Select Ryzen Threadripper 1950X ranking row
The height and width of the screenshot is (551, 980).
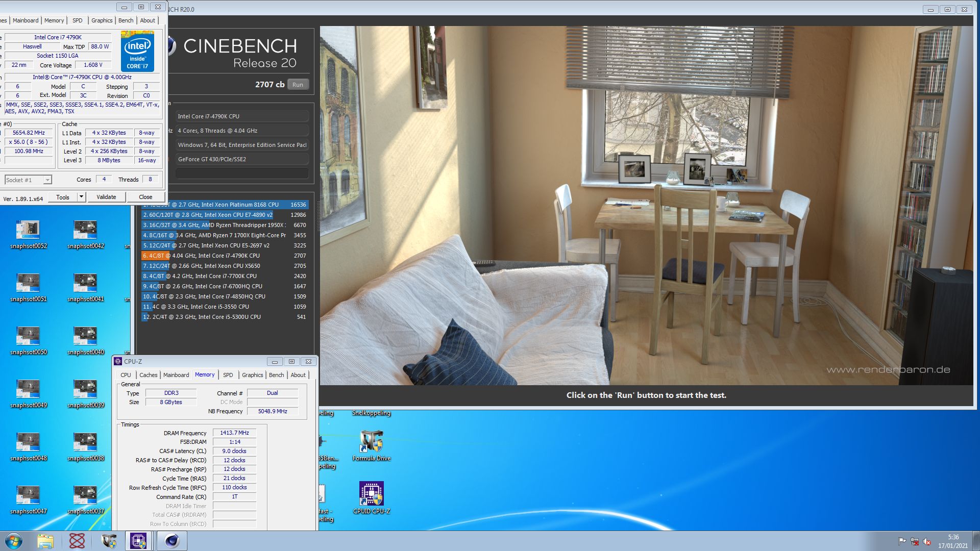coord(225,225)
